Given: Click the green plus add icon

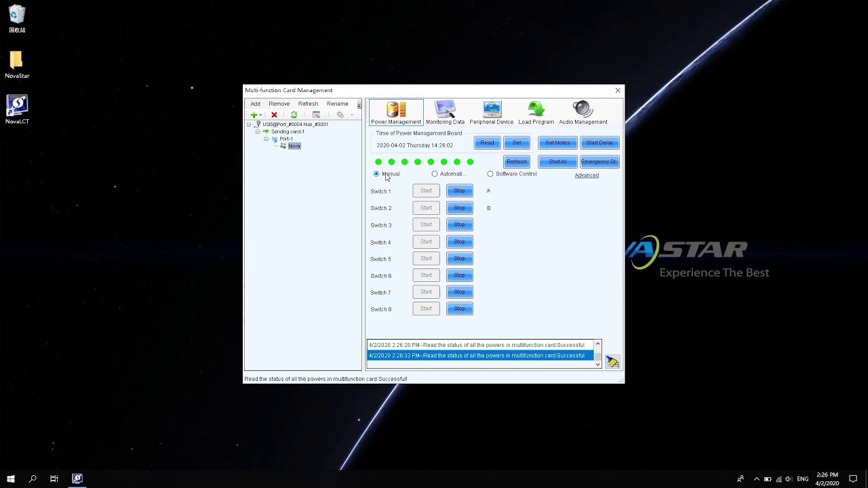Looking at the screenshot, I should tap(254, 115).
